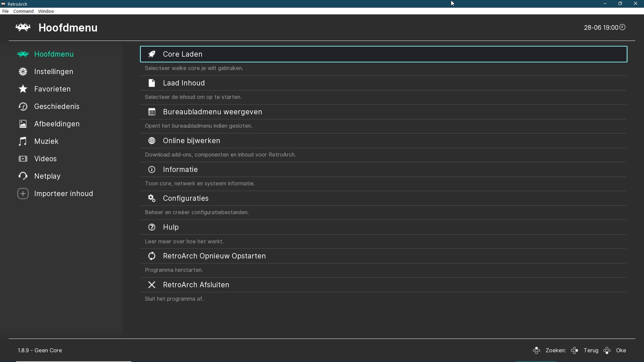Click the RetroArch title bar app icon
This screenshot has width=644, height=362.
click(3, 4)
